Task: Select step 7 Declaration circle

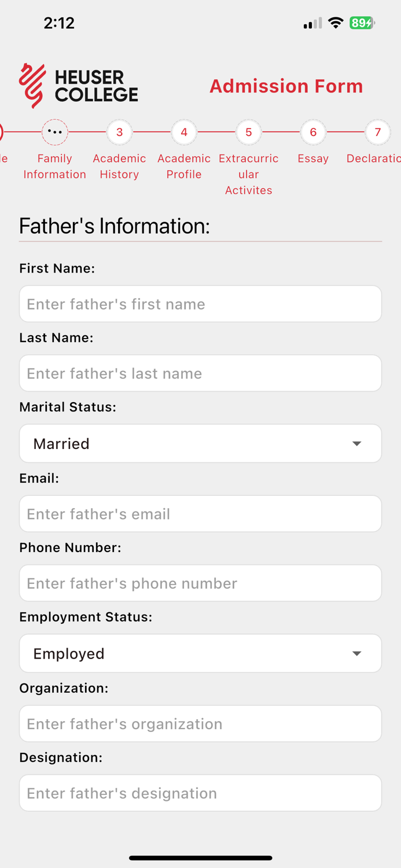Action: tap(377, 131)
